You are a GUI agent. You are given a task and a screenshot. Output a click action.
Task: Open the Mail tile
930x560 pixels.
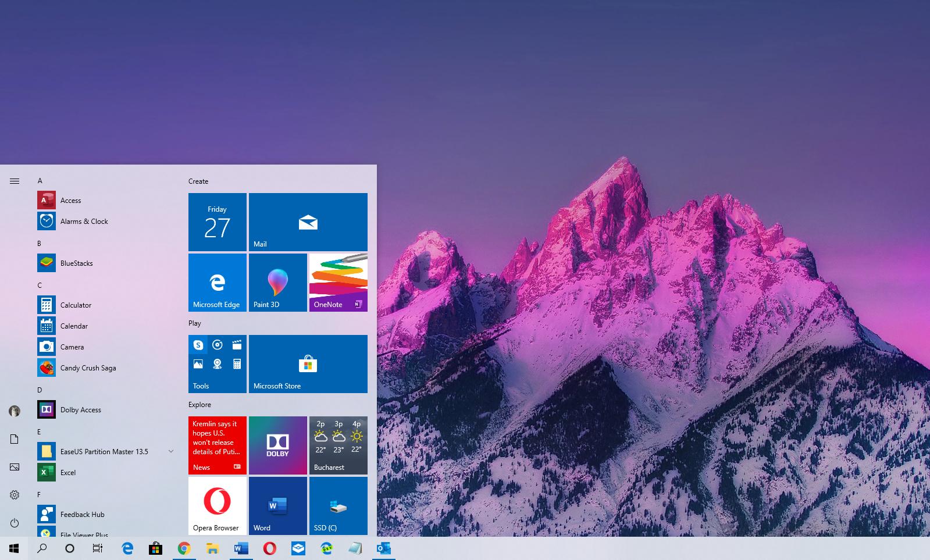point(308,222)
